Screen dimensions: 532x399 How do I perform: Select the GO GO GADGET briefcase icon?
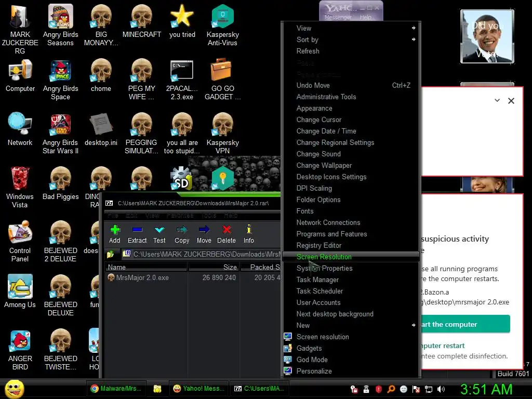222,79
